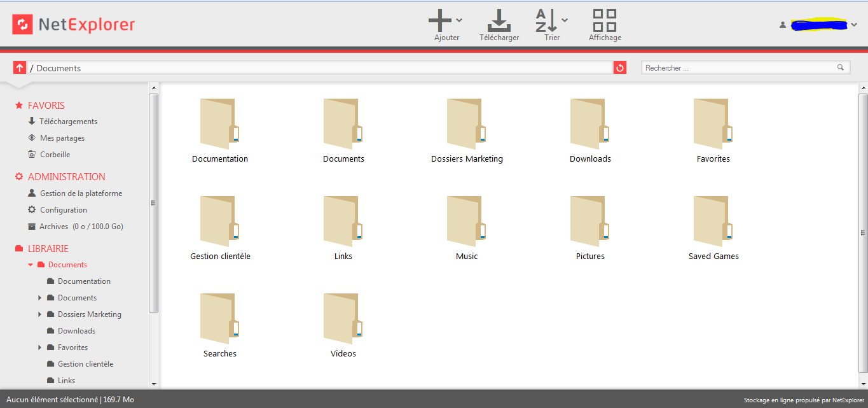This screenshot has height=408, width=868.
Task: Click the red refresh icon in path bar
Action: click(x=620, y=67)
